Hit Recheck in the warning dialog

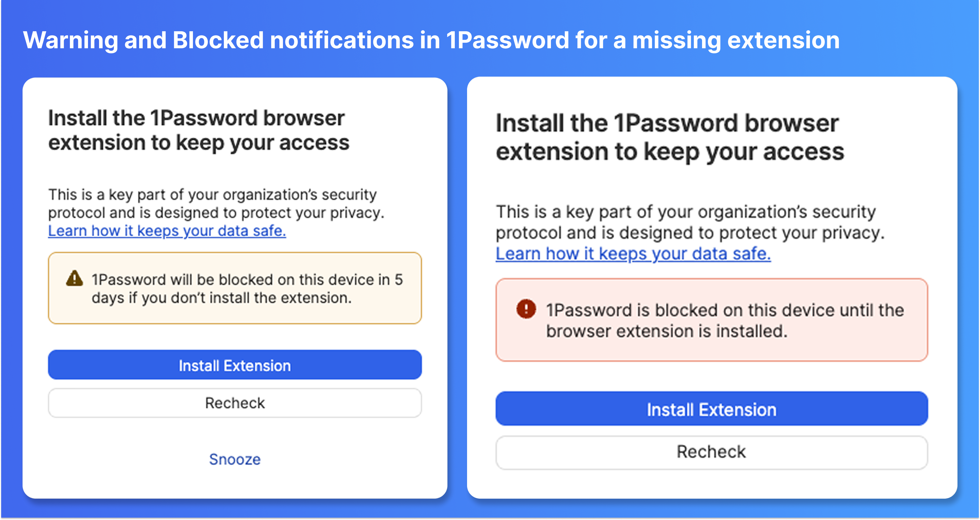pyautogui.click(x=235, y=403)
